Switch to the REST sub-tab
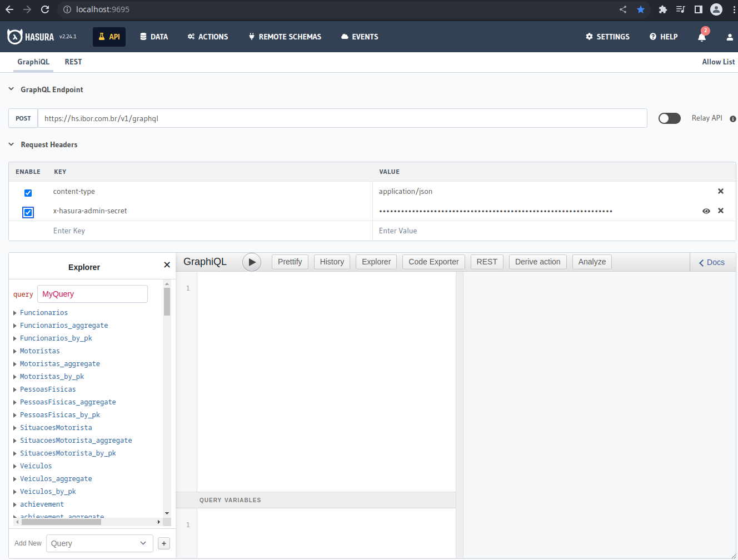 [73, 62]
